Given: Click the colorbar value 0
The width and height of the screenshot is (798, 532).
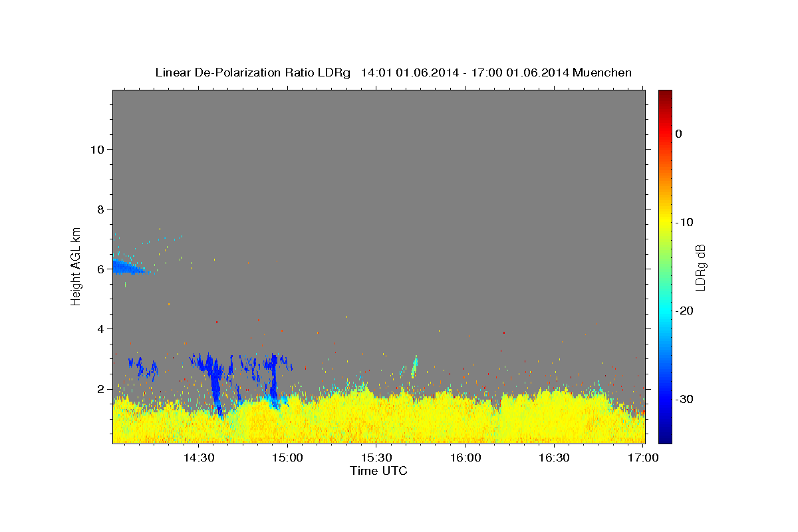Looking at the screenshot, I should click(679, 134).
